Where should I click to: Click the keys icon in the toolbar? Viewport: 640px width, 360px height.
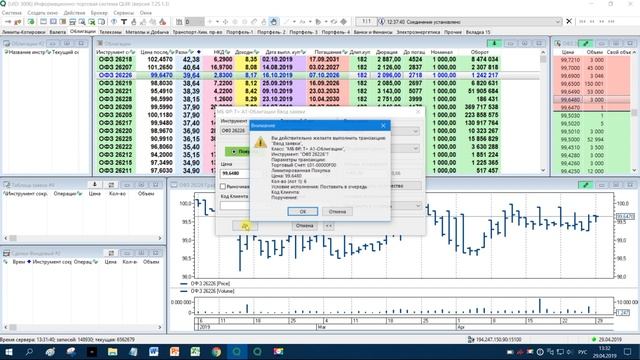(18, 22)
